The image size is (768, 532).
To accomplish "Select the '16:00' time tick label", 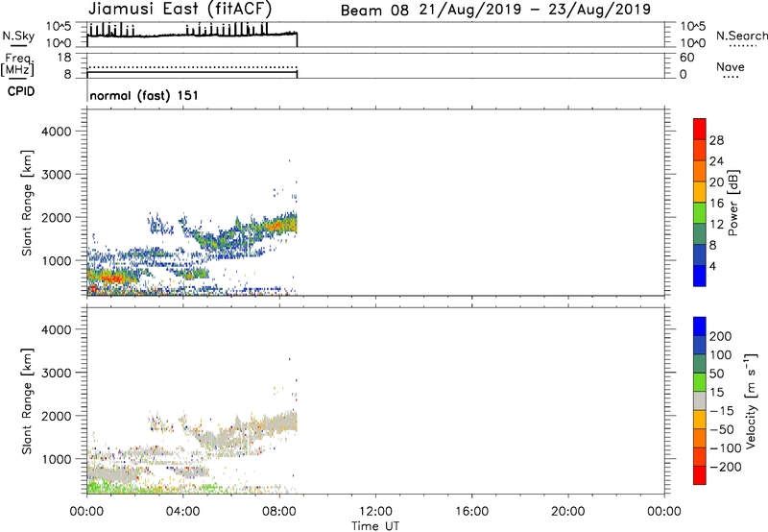I will [x=471, y=512].
